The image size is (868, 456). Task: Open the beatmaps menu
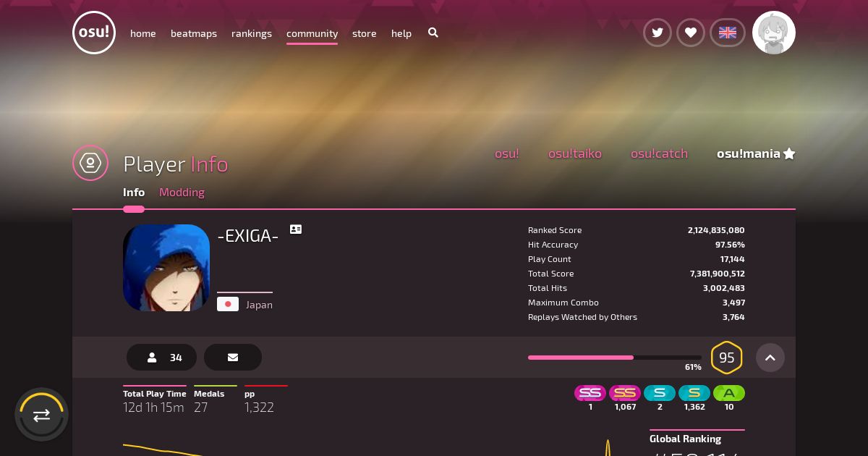pyautogui.click(x=194, y=33)
